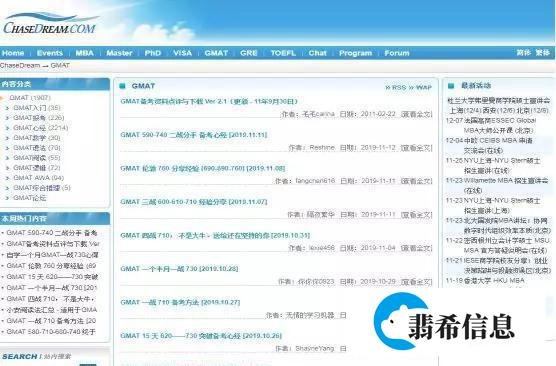Open article GMAT 一战 710 备考方法
This screenshot has width=556, height=366.
point(180,302)
